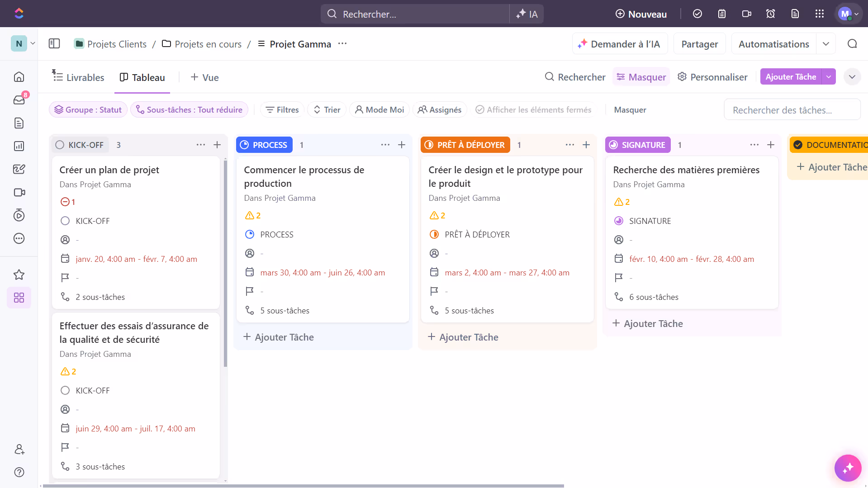Screen dimensions: 868x488
Task: Enable Afficher les éléments fermés
Action: (x=534, y=109)
